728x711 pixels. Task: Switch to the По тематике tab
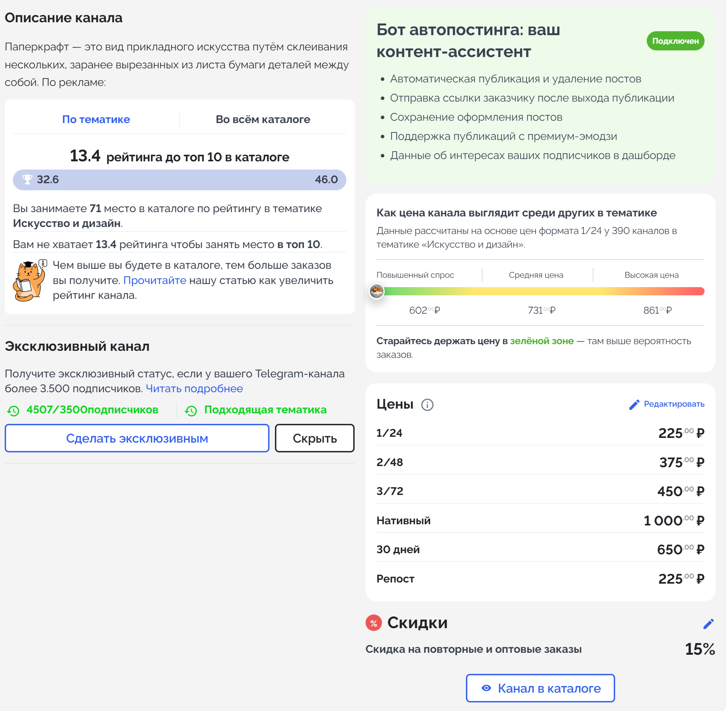tap(96, 120)
